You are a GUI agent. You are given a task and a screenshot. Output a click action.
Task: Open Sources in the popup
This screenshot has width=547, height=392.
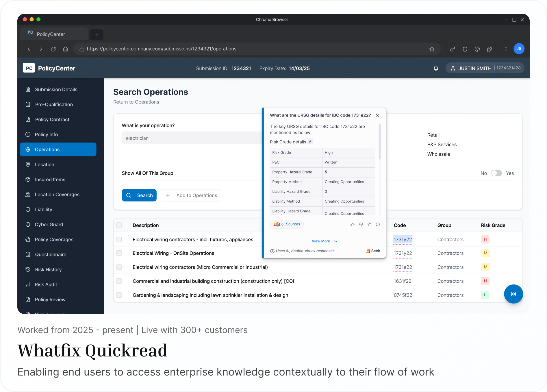click(x=287, y=224)
